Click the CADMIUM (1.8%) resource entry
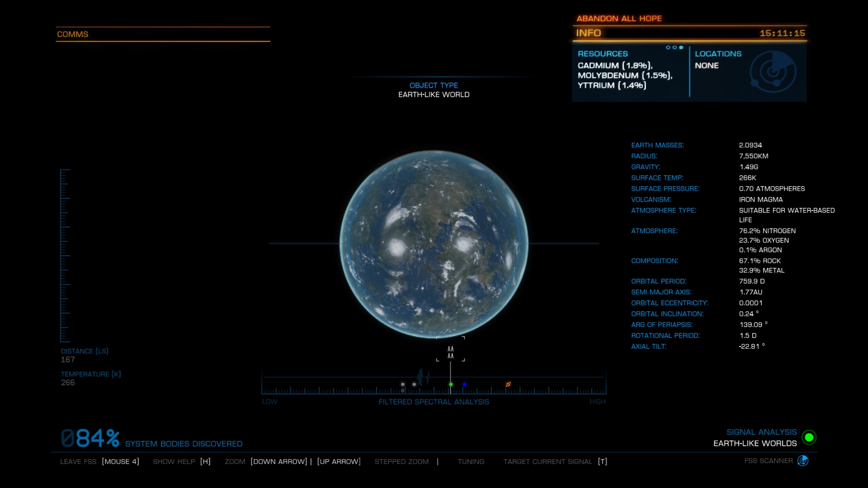 pos(615,66)
